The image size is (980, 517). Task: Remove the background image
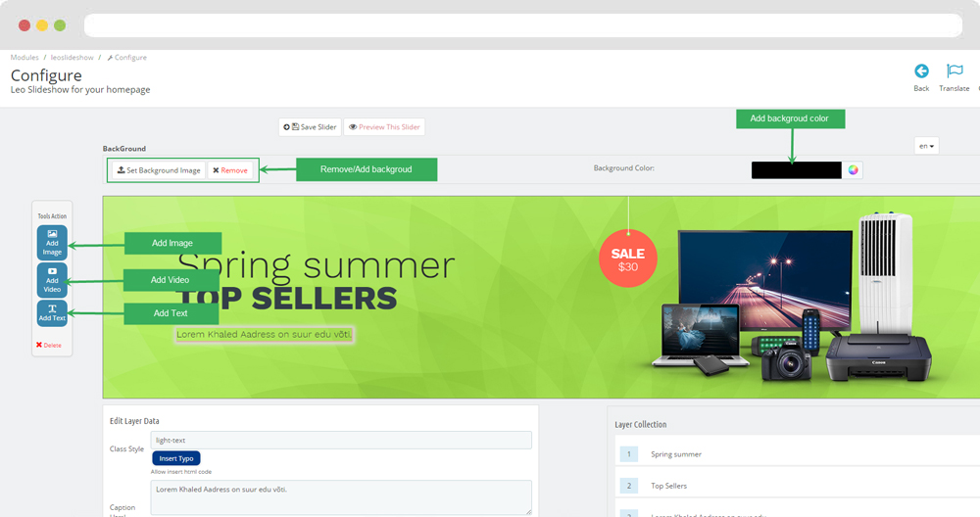[x=230, y=169]
